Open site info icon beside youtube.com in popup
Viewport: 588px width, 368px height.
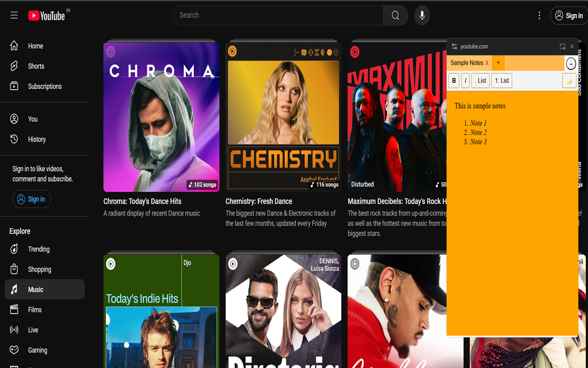tap(454, 46)
